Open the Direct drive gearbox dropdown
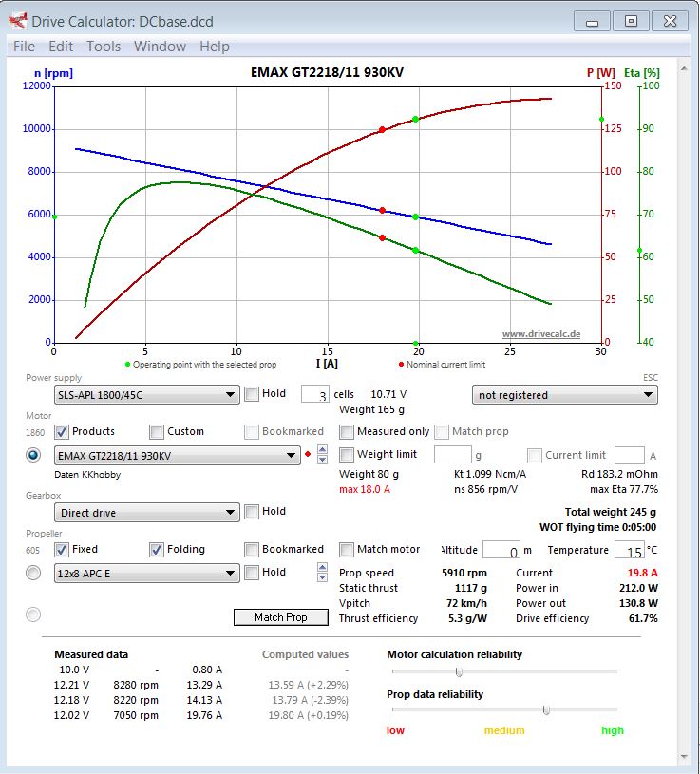This screenshot has width=700, height=774. pyautogui.click(x=146, y=513)
